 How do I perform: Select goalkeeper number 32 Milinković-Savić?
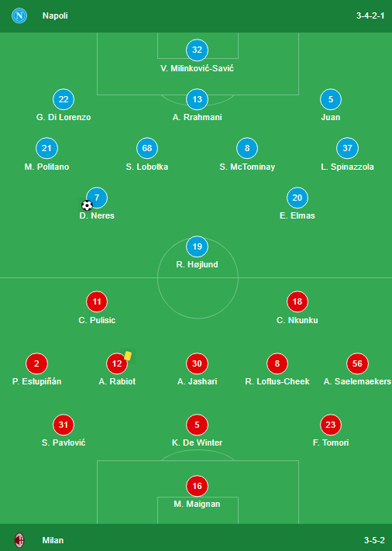(x=197, y=50)
